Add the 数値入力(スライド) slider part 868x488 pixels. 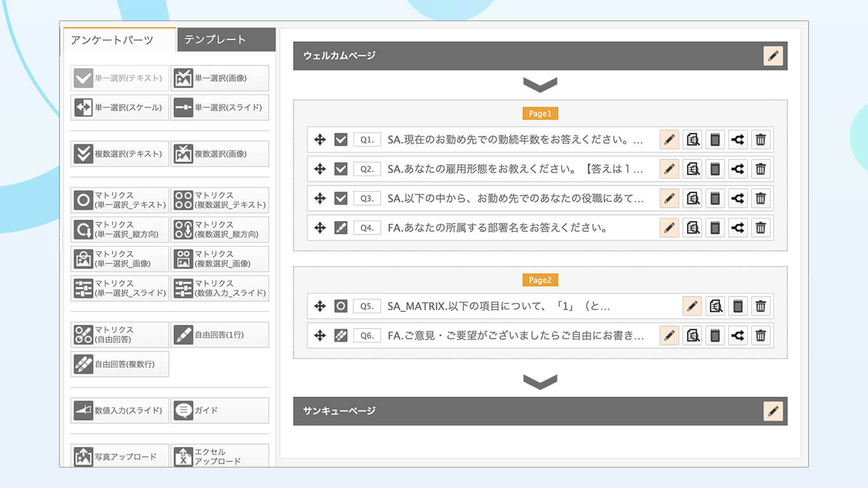pyautogui.click(x=120, y=410)
